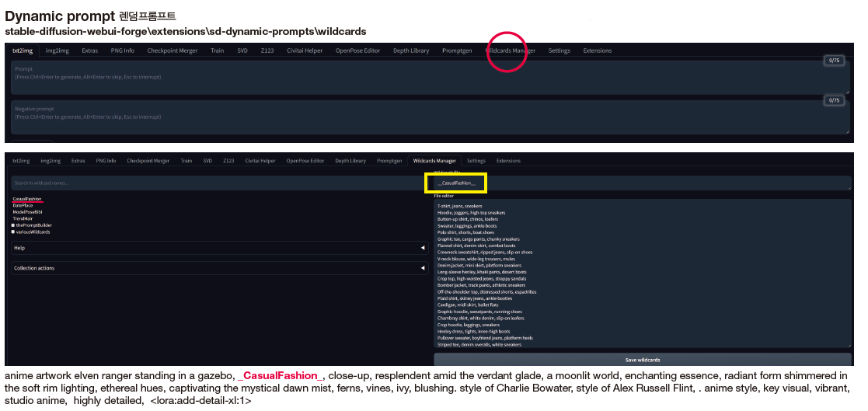Click the line 'T-shirt, jeans, sneakers' in file editor
The image size is (868, 411).
pos(459,206)
